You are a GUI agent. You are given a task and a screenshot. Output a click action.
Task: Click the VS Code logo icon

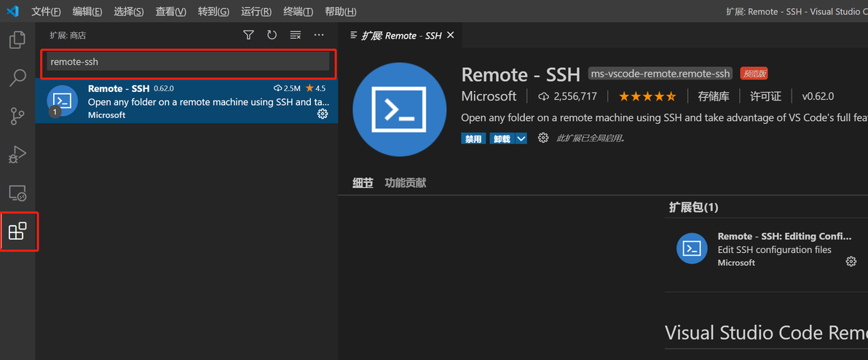12,11
